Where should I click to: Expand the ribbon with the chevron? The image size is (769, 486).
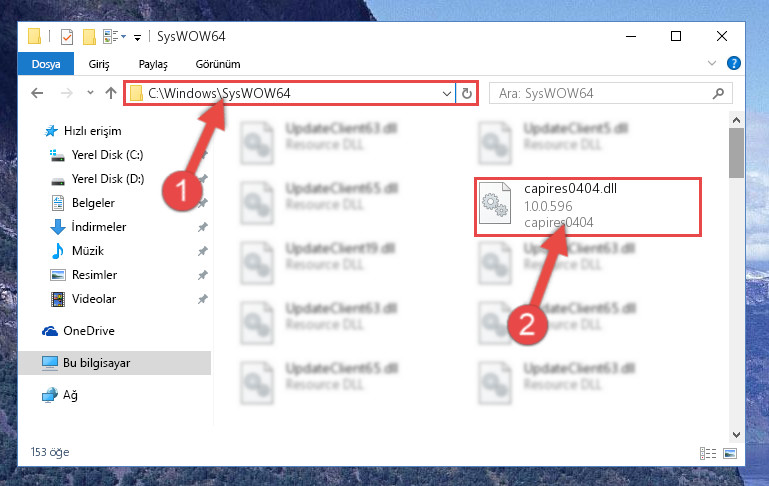(x=712, y=63)
